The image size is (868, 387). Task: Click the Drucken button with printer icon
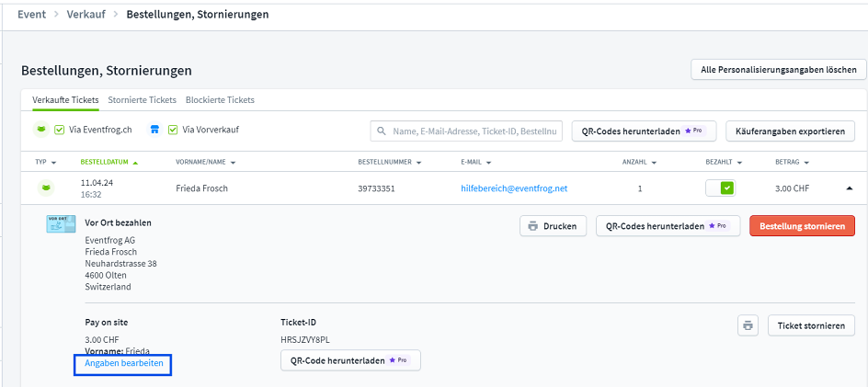[553, 226]
